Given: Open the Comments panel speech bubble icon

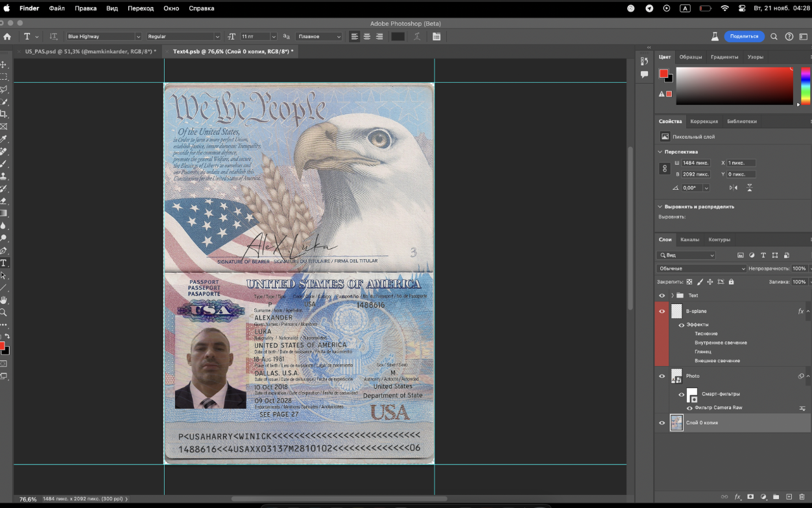Looking at the screenshot, I should [644, 75].
